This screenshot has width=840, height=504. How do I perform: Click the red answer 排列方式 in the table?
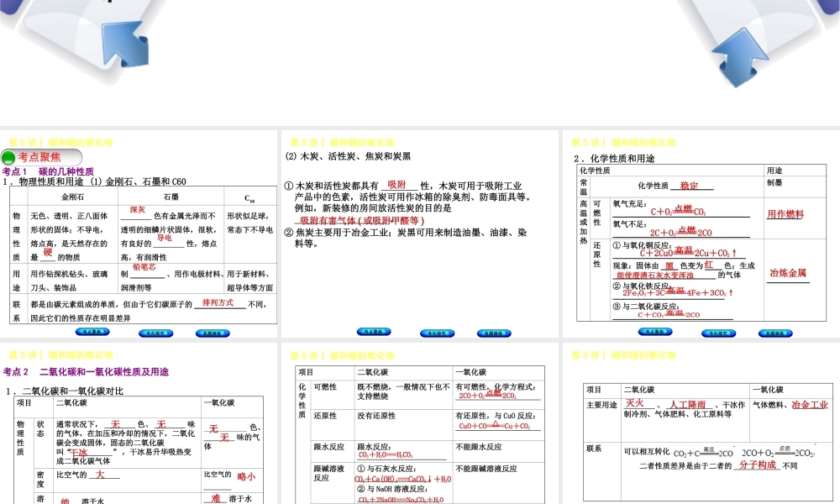point(218,302)
